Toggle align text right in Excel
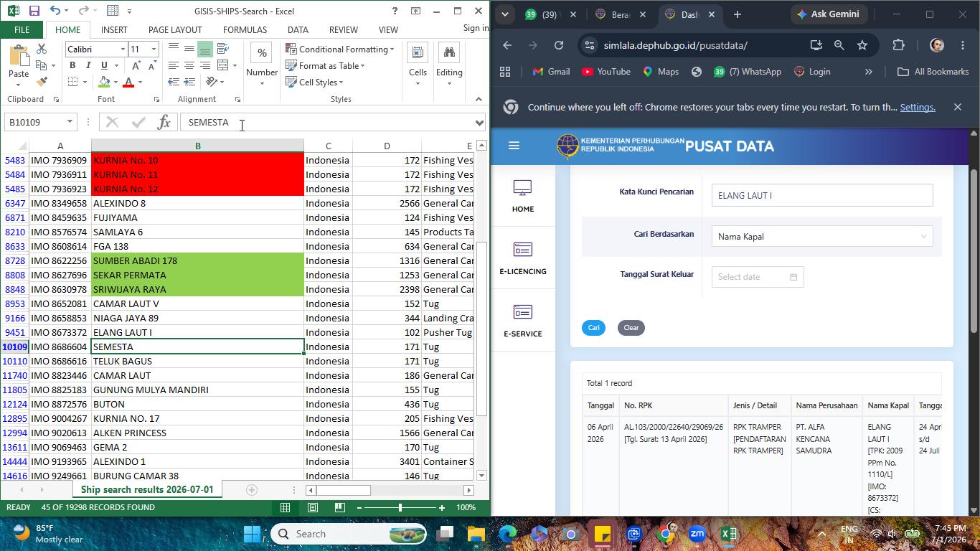 click(205, 65)
